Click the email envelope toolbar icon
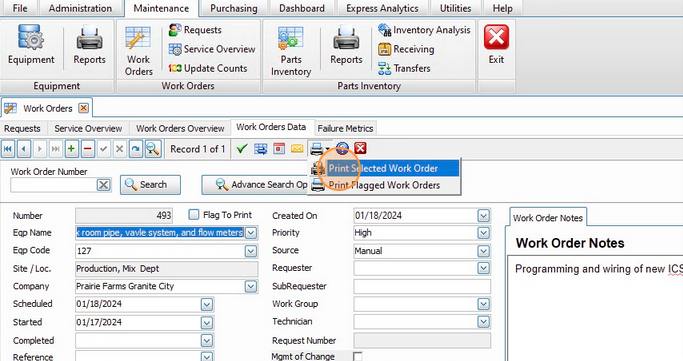Viewport: 683px width, 361px height. coord(297,149)
